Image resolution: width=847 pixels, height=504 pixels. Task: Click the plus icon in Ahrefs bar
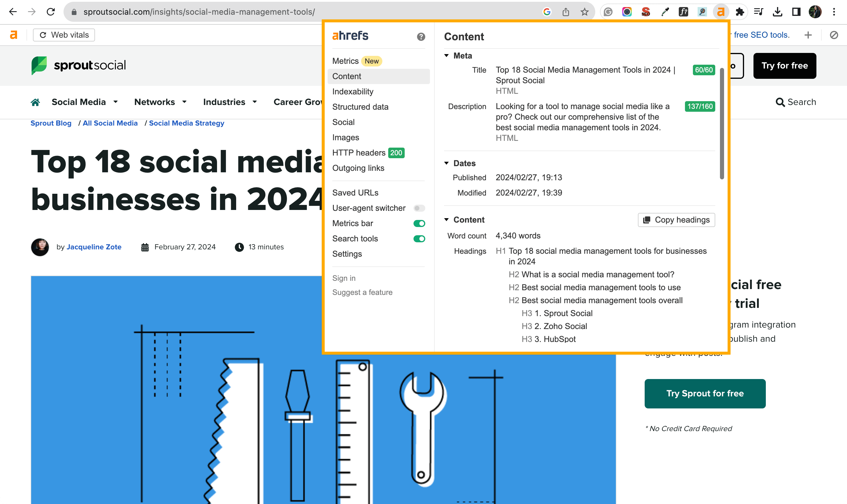click(808, 35)
